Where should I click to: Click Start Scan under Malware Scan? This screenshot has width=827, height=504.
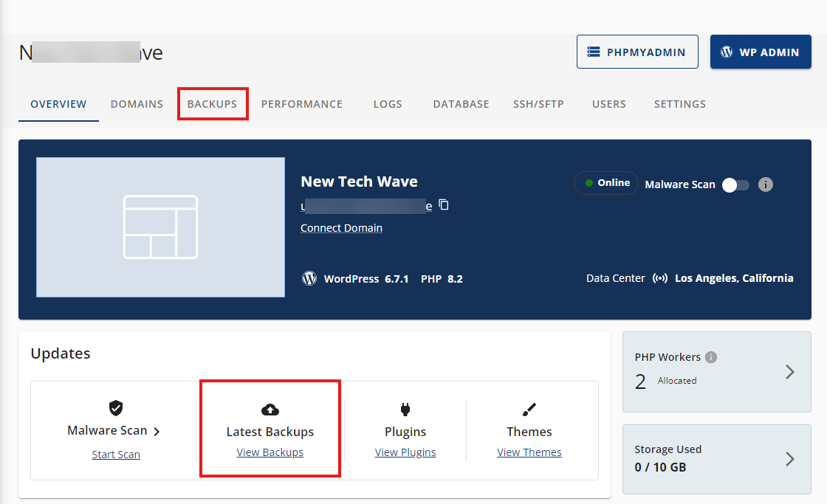click(x=116, y=454)
